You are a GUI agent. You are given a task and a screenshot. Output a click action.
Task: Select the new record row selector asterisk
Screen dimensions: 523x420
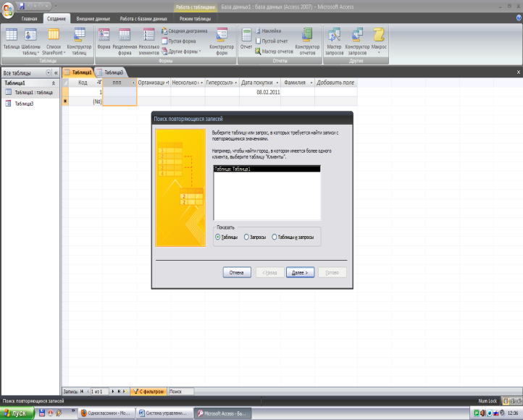coord(65,101)
